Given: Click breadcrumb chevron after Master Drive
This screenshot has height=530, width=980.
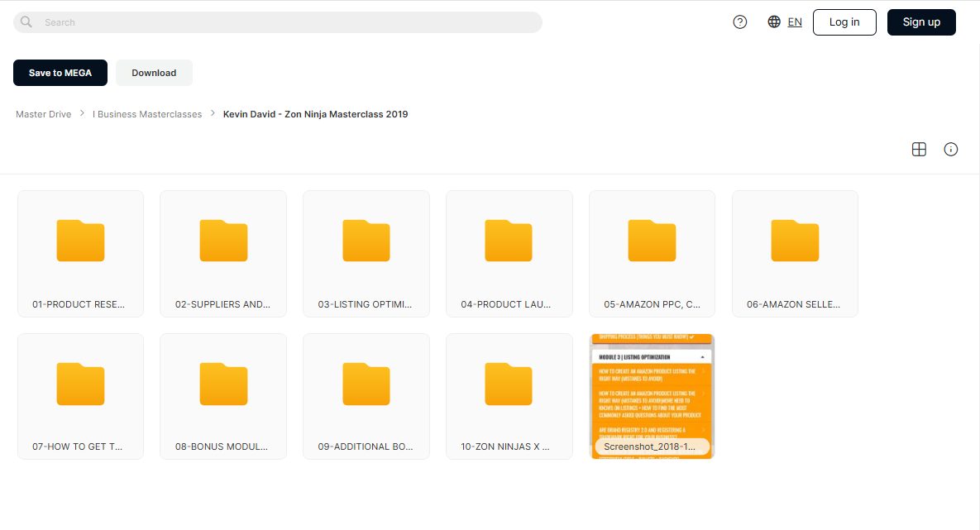Looking at the screenshot, I should [x=82, y=113].
